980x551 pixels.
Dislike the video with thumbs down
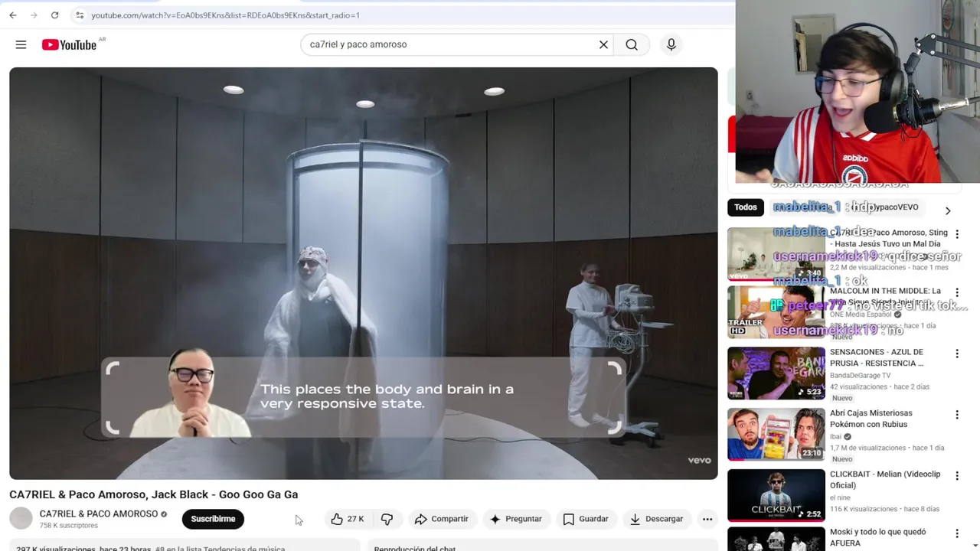[x=387, y=519]
